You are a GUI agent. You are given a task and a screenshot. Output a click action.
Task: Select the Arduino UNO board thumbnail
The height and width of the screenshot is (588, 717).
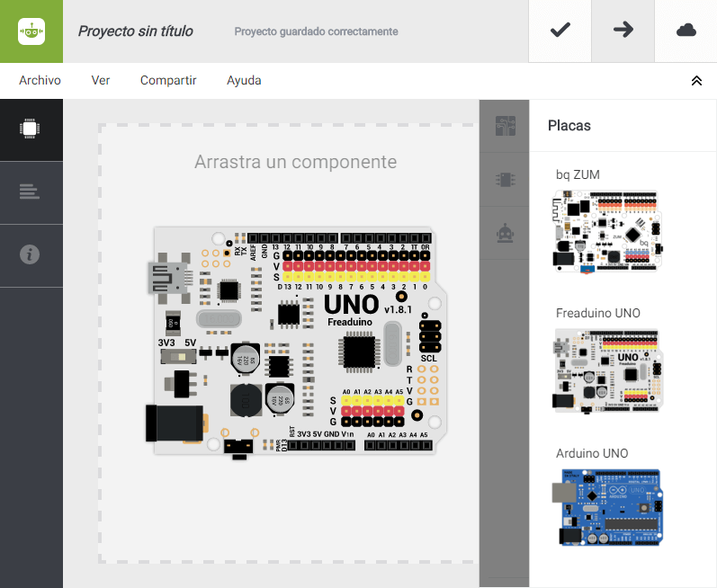pos(607,507)
